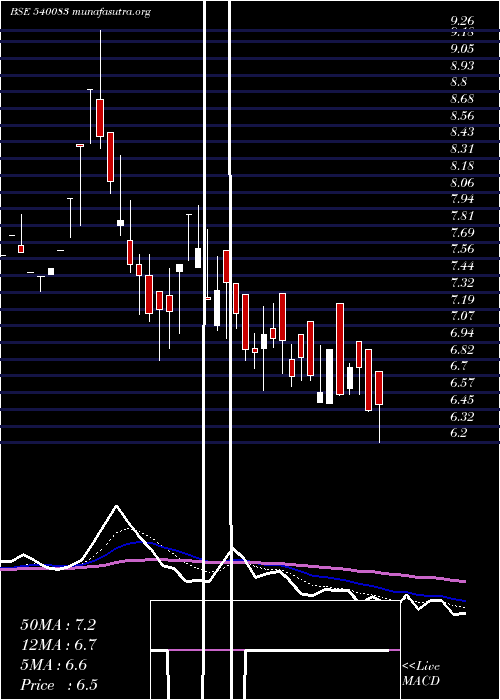Click the 7.94 price axis label
500x700 pixels.
(462, 199)
